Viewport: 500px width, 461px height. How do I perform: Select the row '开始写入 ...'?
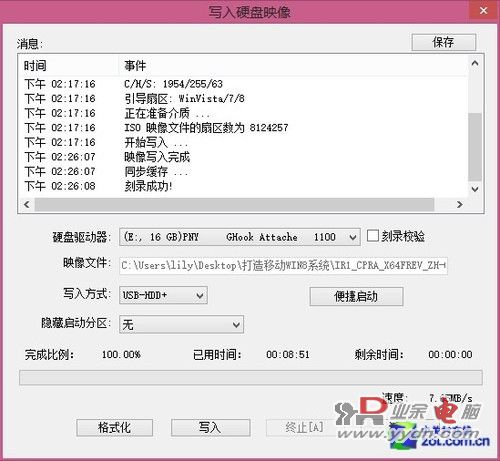(x=243, y=142)
